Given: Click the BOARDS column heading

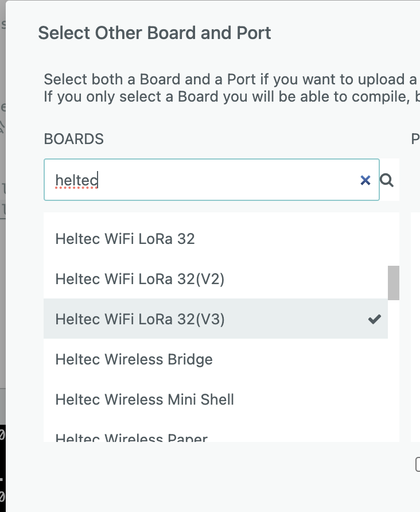Looking at the screenshot, I should [x=75, y=139].
